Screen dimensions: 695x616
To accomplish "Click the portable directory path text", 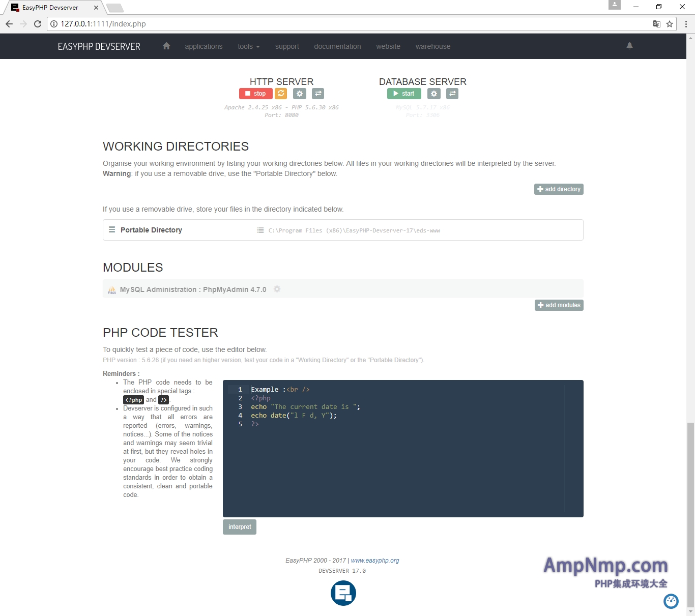I will 354,230.
